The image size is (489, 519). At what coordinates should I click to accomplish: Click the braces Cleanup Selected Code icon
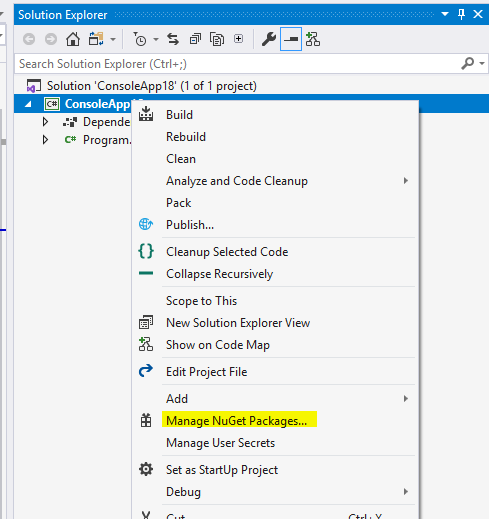tap(146, 251)
